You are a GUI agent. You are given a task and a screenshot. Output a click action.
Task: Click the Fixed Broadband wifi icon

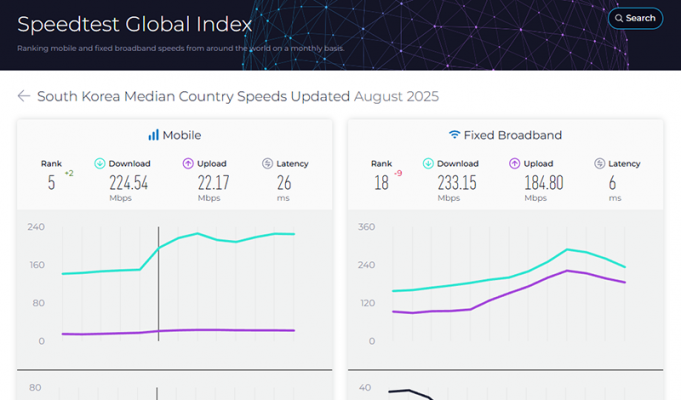454,135
